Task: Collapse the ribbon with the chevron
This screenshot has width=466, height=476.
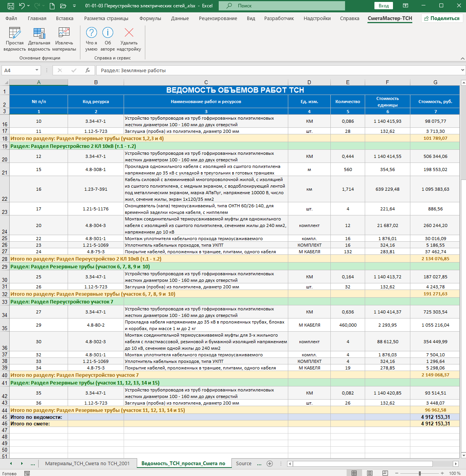Action: pos(463,58)
